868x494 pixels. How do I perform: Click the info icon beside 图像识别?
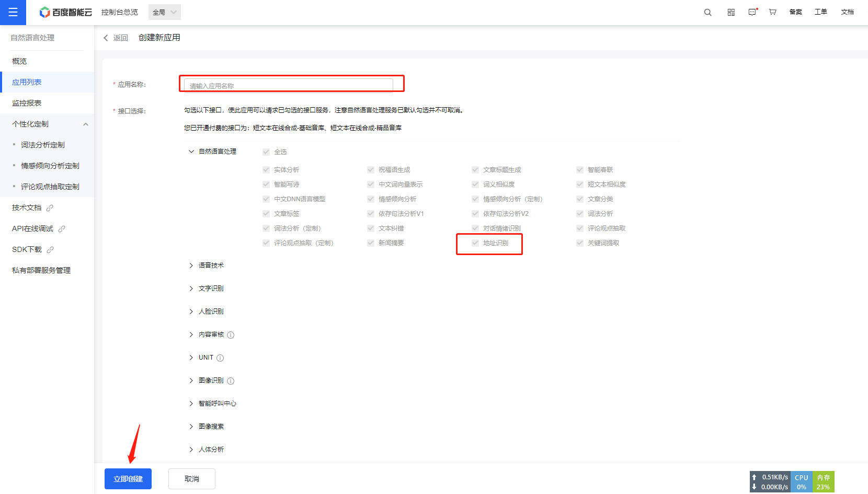(x=231, y=381)
